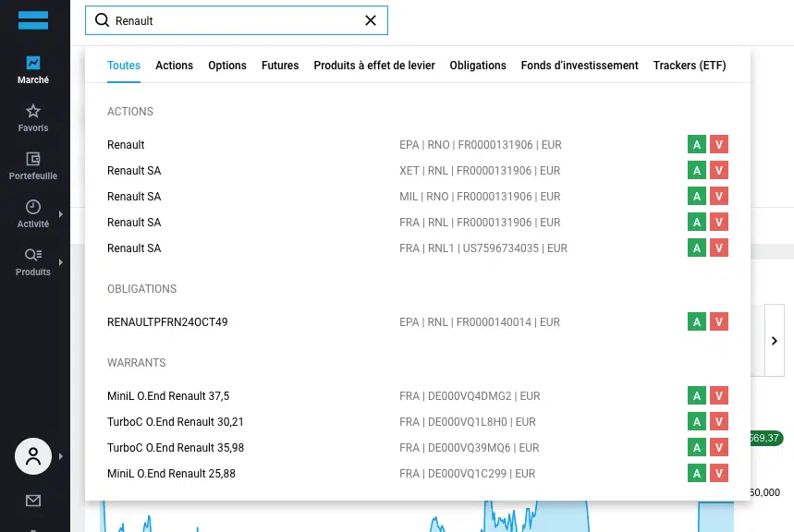Viewport: 794px width, 532px height.
Task: Open the MiniL O.End Renault 37,5 result
Action: click(x=168, y=396)
